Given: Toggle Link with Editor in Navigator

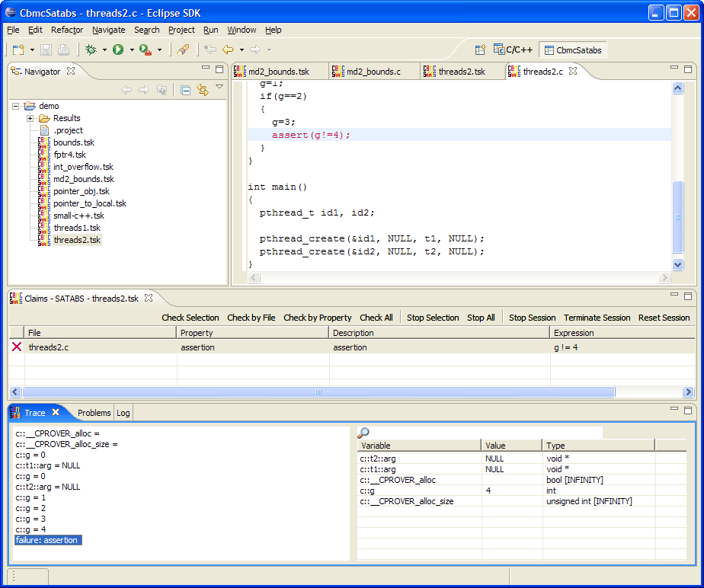Looking at the screenshot, I should [x=203, y=90].
